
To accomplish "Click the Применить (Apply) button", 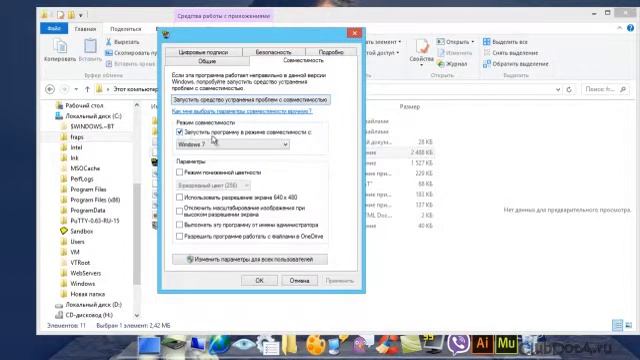I will [340, 280].
